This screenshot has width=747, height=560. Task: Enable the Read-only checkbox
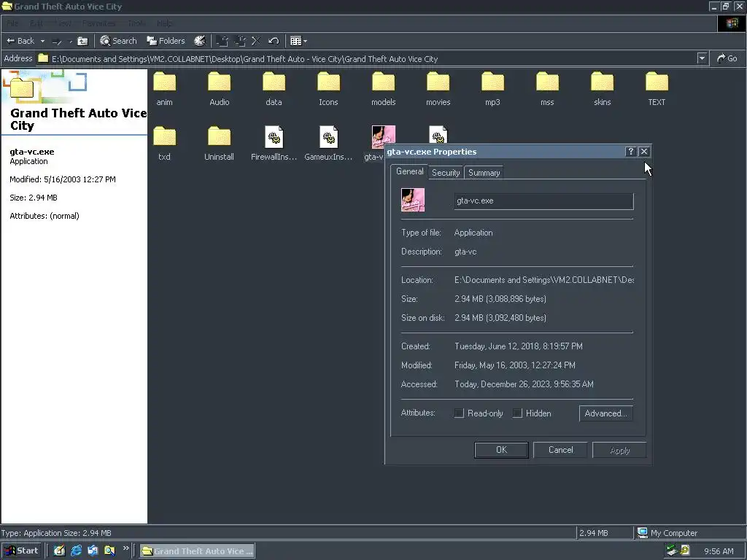click(x=459, y=413)
